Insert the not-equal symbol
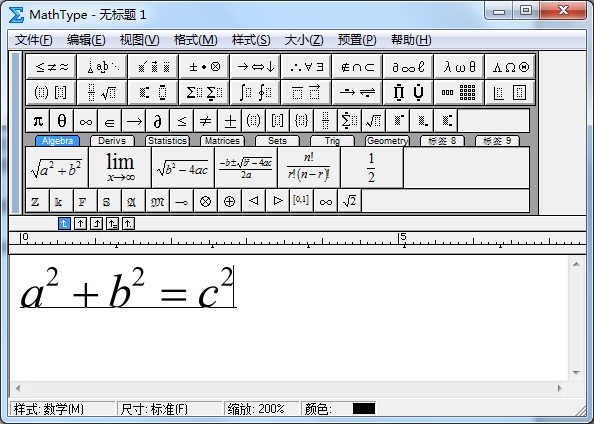 point(205,121)
